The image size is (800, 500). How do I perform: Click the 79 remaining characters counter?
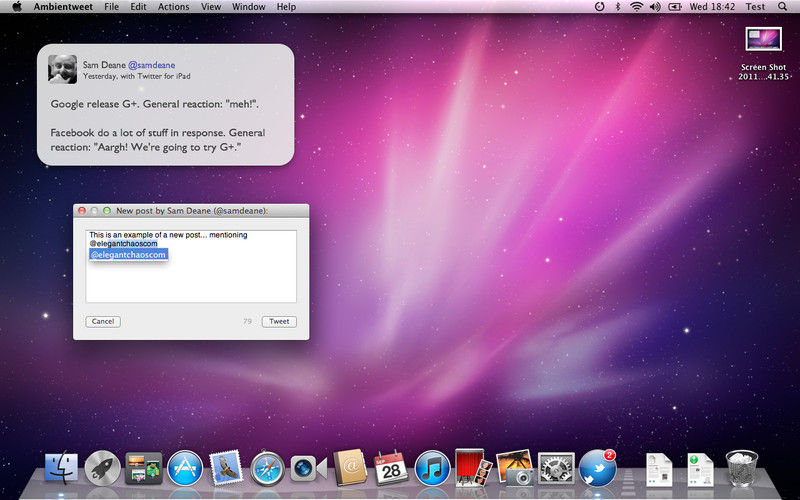(x=247, y=321)
